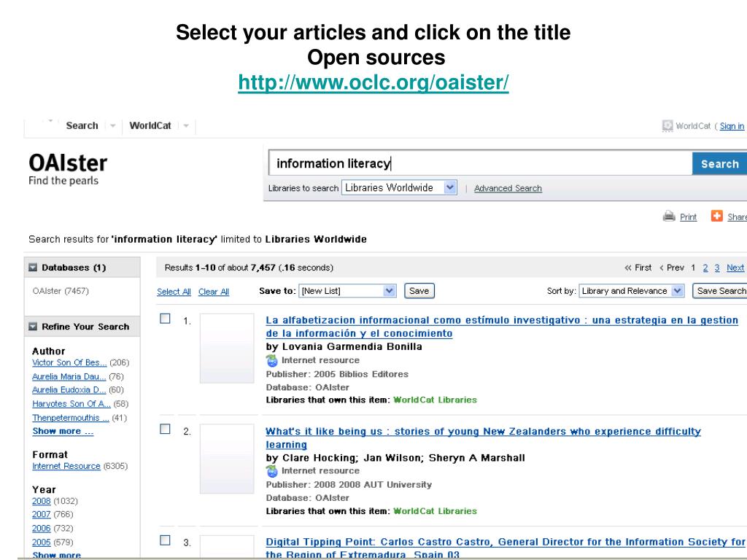Open La alfabetizacion informacional article title
The width and height of the screenshot is (747, 560).
tap(502, 327)
